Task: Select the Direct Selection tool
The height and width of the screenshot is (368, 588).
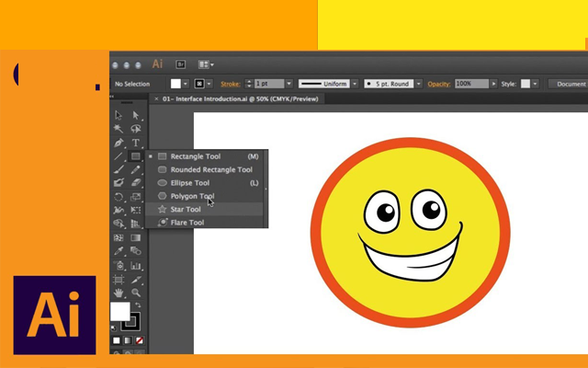Action: 135,115
